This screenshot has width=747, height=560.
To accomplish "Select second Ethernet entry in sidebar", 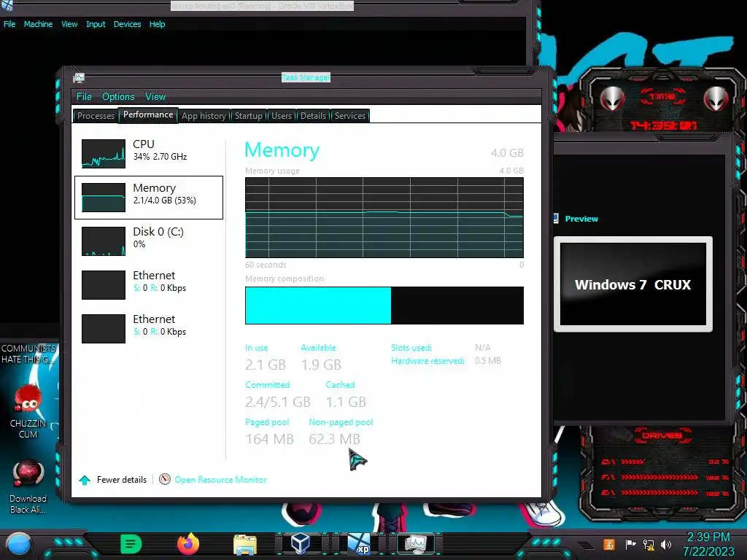I will (x=149, y=329).
